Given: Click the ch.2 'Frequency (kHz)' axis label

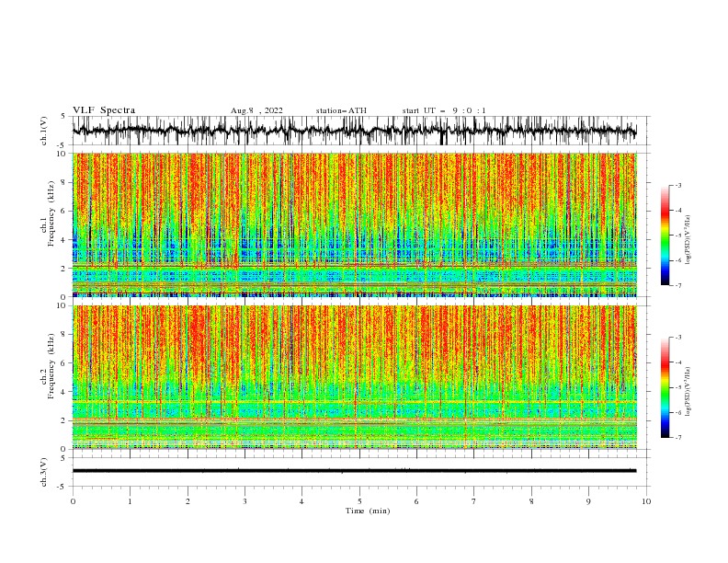Looking at the screenshot, I should [51, 366].
